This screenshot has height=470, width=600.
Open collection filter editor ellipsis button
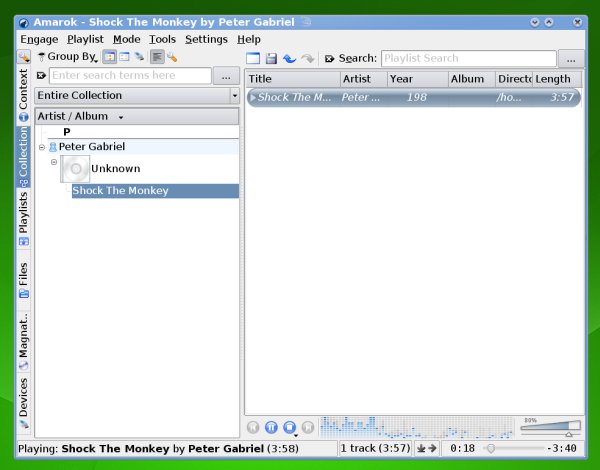point(226,76)
